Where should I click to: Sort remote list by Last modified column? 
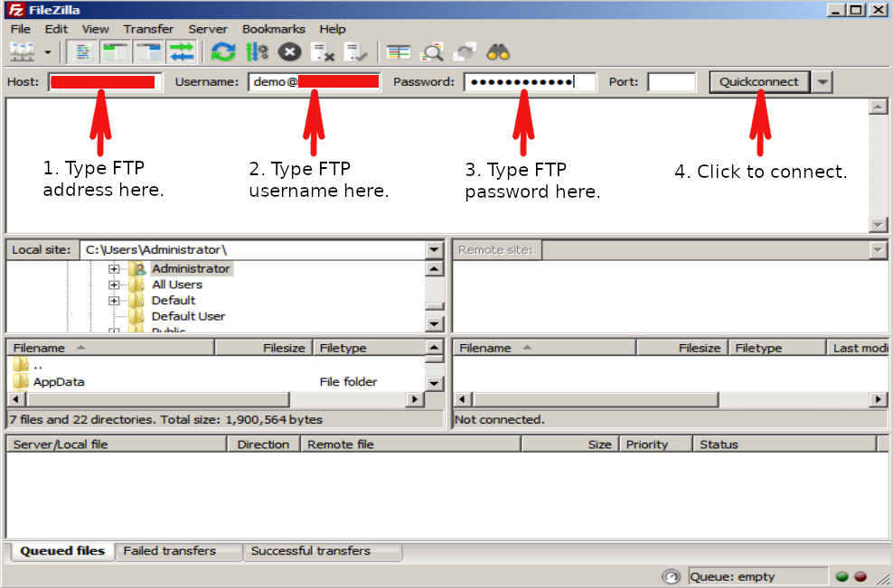tap(858, 348)
